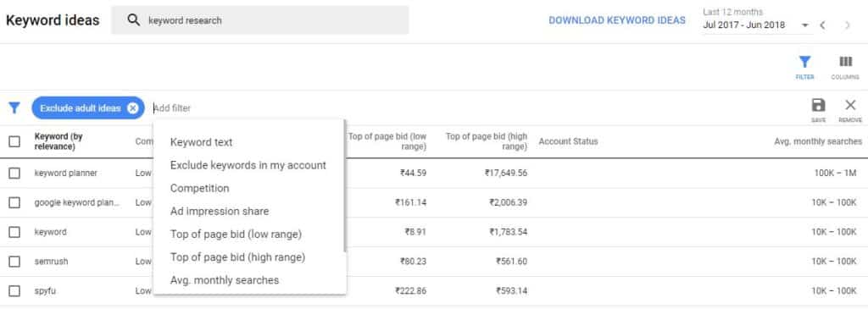The image size is (868, 309).
Task: Click the ₹44.59 bid value
Action: point(413,173)
